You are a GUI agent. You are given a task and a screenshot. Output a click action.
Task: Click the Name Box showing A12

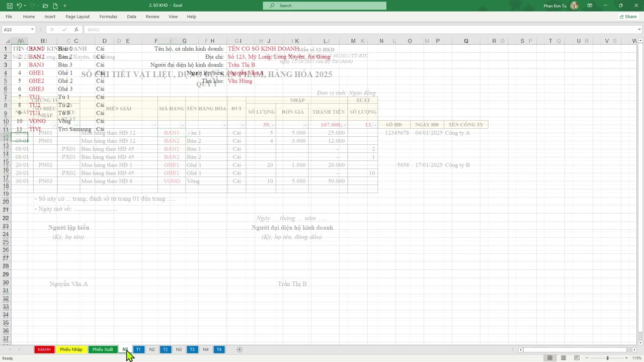16,30
